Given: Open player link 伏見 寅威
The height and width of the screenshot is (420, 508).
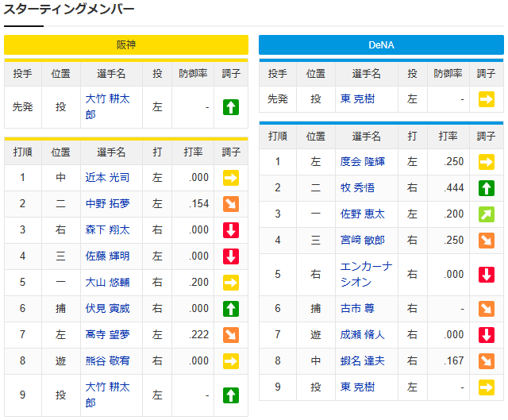Looking at the screenshot, I should point(107,309).
